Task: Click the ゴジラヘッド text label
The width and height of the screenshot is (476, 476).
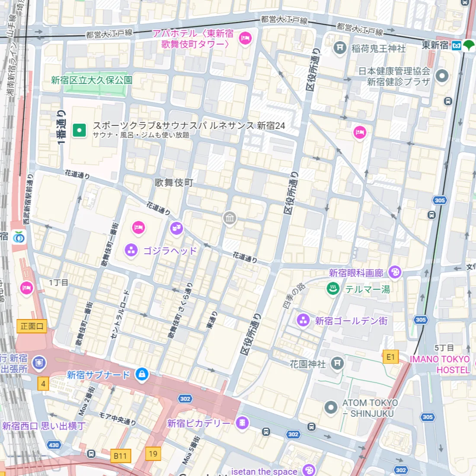Action: tap(170, 251)
